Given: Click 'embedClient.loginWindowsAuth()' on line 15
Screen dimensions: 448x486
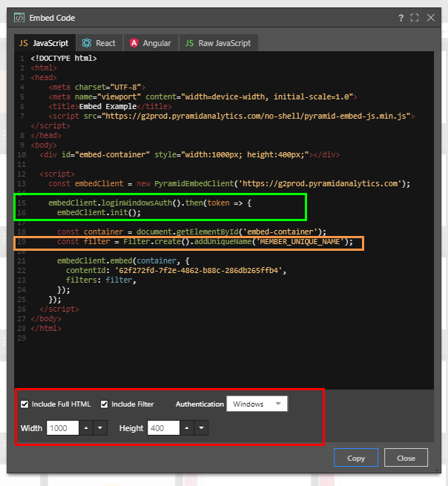Looking at the screenshot, I should coord(114,203).
